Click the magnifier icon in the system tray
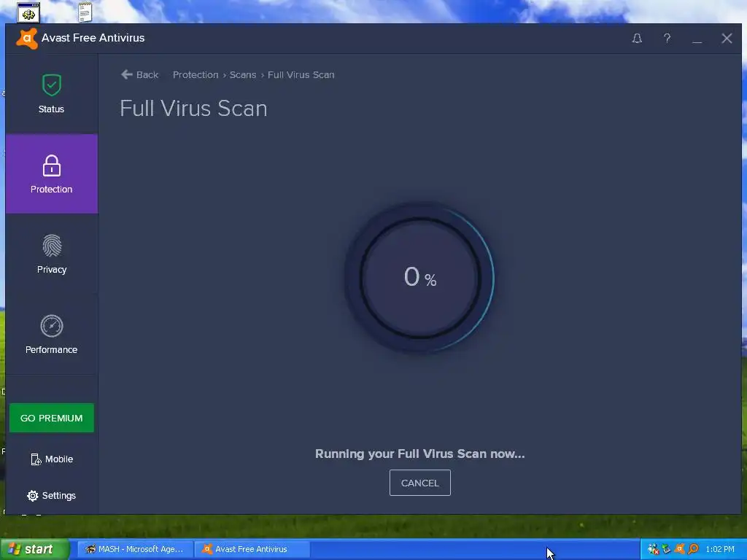This screenshot has width=747, height=560. (693, 549)
